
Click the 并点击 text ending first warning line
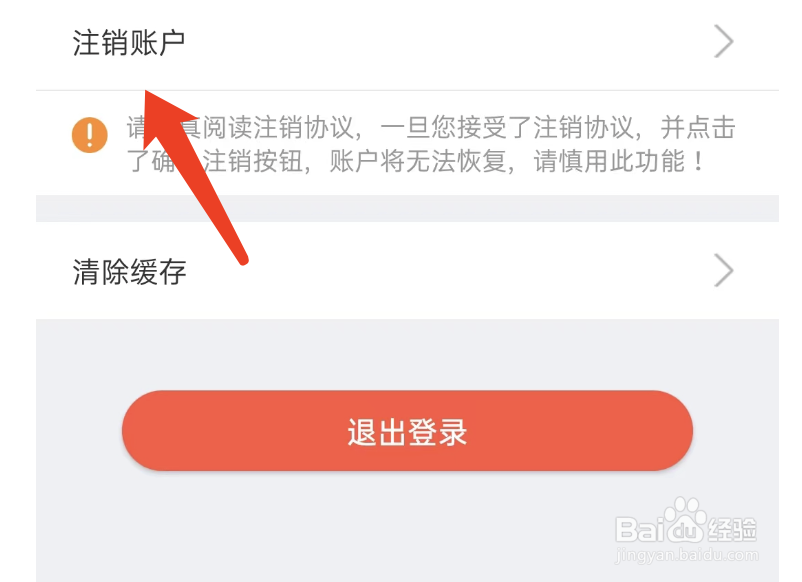698,127
